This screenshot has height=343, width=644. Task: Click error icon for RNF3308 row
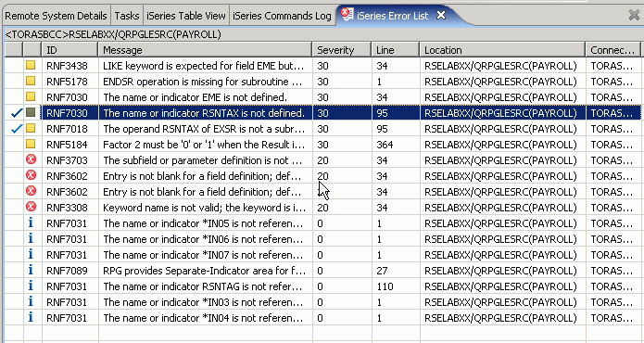(31, 207)
